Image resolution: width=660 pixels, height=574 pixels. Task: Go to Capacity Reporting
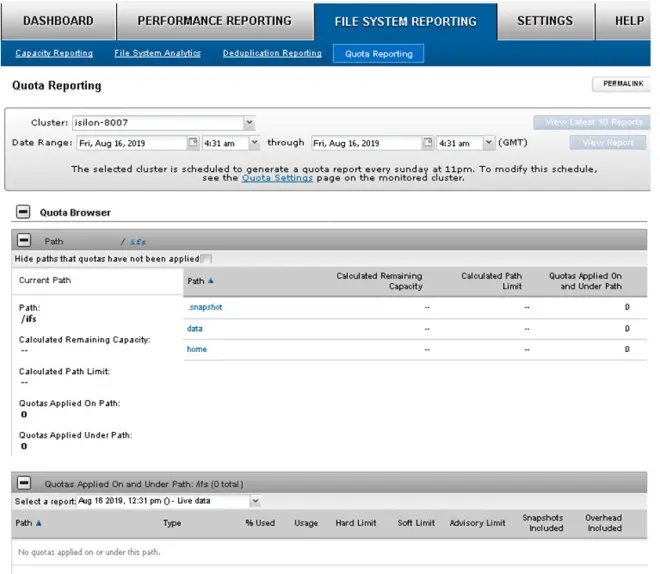[54, 53]
